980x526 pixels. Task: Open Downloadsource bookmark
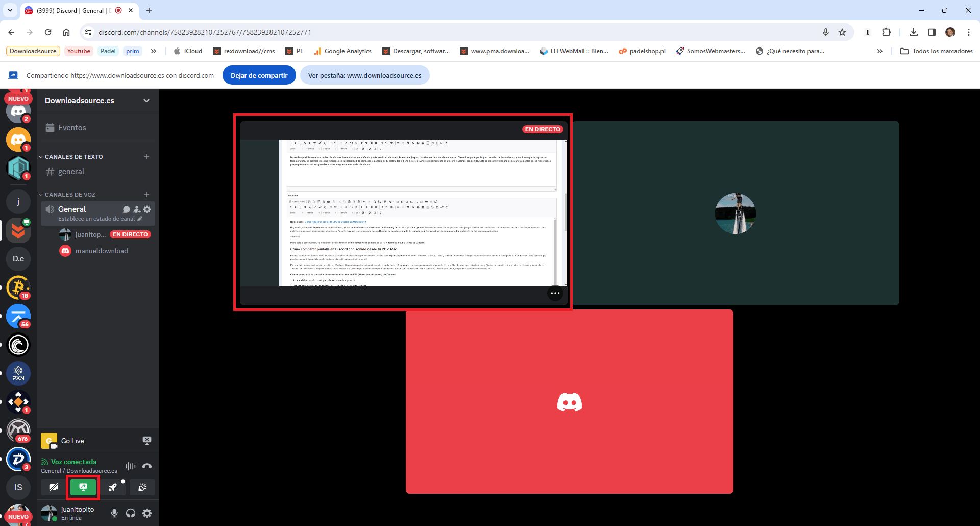33,51
